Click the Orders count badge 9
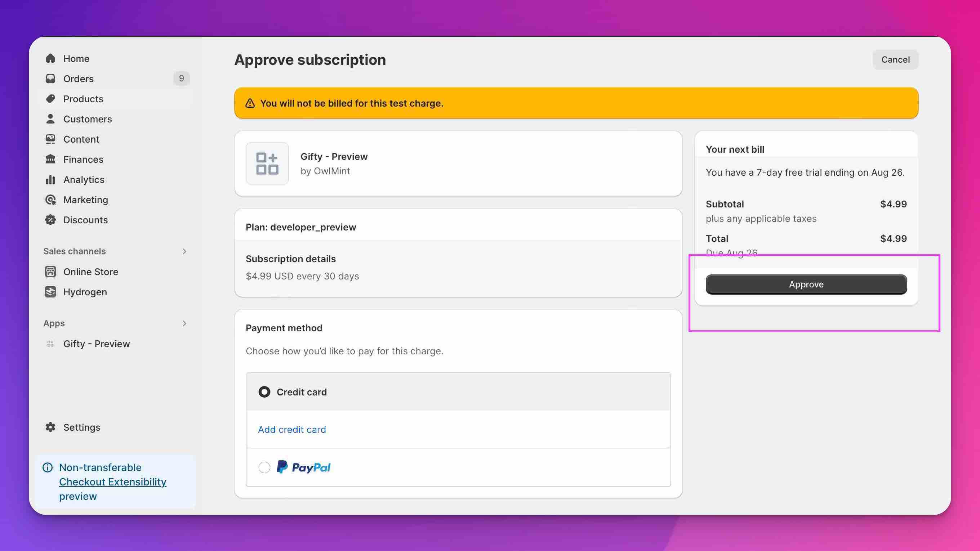 coord(182,79)
